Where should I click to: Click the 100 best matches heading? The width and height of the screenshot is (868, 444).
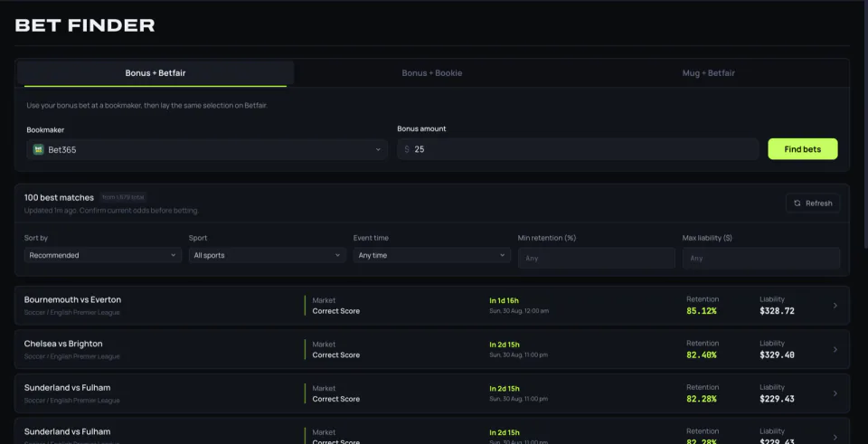pyautogui.click(x=60, y=198)
